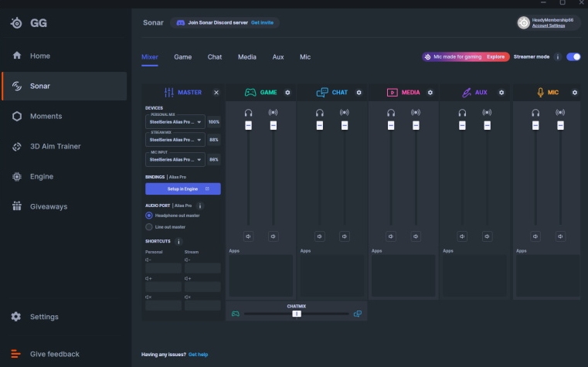Open MIC channel settings gear

[575, 92]
